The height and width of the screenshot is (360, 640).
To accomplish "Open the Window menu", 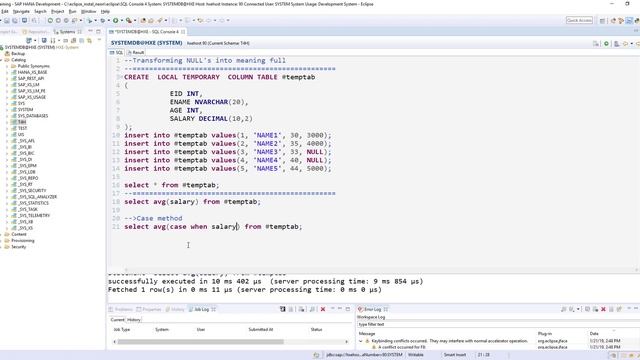I will point(89,11).
